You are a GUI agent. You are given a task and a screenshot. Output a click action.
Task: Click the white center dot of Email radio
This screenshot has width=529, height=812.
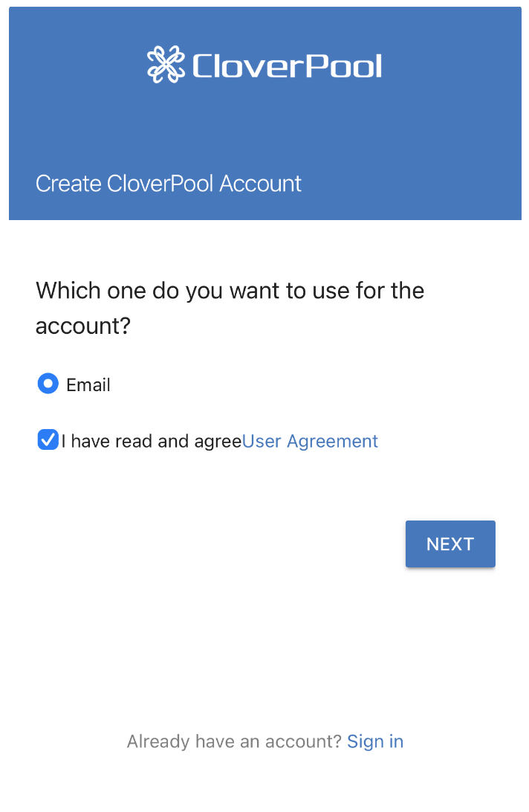(x=48, y=384)
